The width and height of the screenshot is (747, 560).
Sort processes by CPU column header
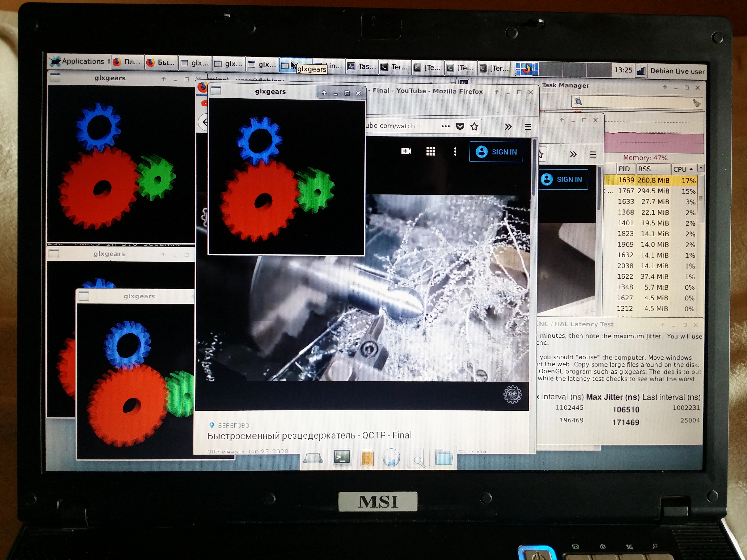pyautogui.click(x=682, y=169)
